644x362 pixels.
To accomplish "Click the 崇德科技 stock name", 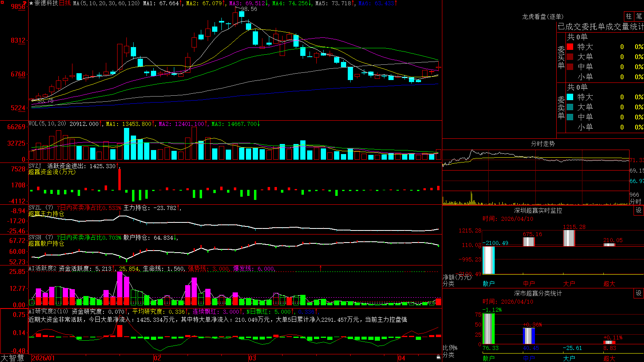I will (x=46, y=3).
